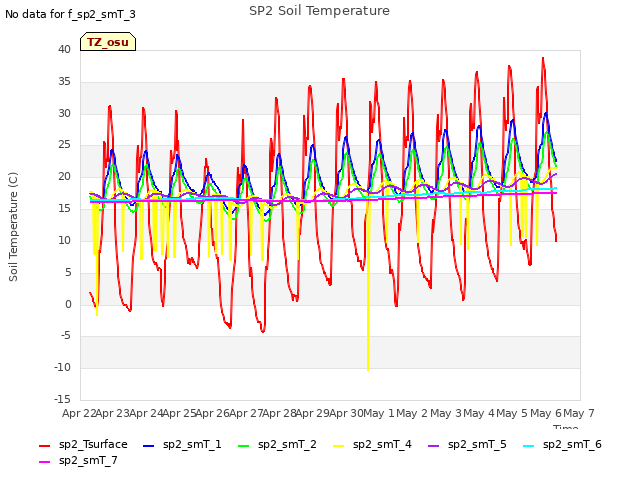Screen dimensions: 640x480
Task: Click the magenta sp2_smT_7 legend swatch
Action: [x=44, y=462]
